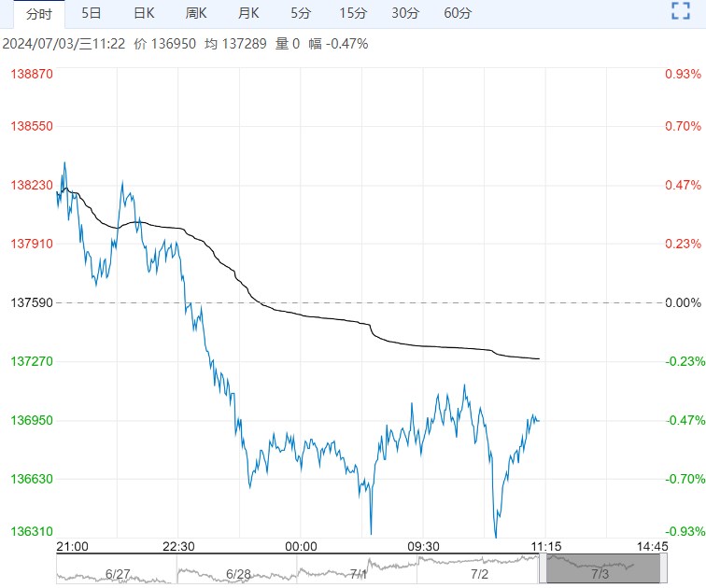Click the 量 0 volume readout
Viewport: 706px width, 588px height.
point(288,44)
